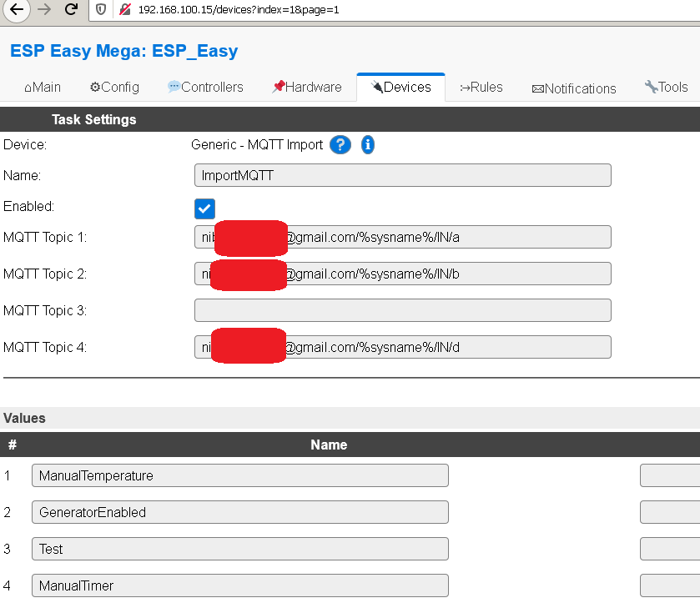Screen dimensions: 700x608
Task: Open the blue info icon beside MQTT Import
Action: click(367, 144)
